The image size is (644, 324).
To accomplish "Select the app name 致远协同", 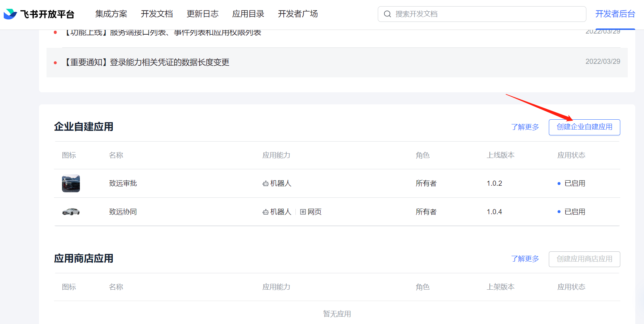I will tap(123, 212).
